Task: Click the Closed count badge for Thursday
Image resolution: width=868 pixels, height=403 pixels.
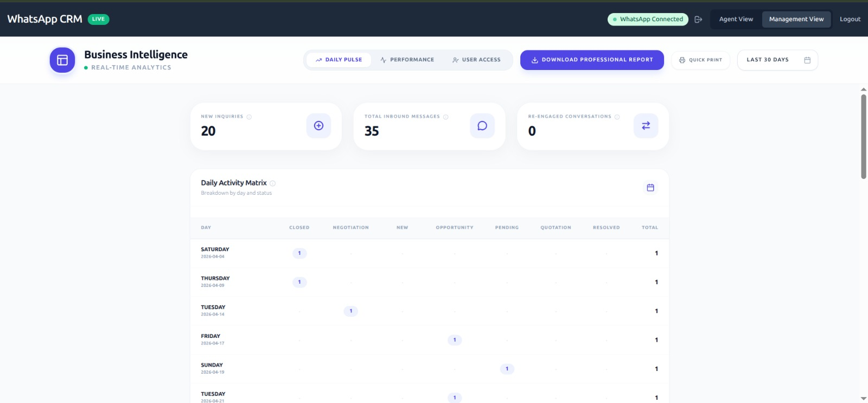Action: (299, 282)
